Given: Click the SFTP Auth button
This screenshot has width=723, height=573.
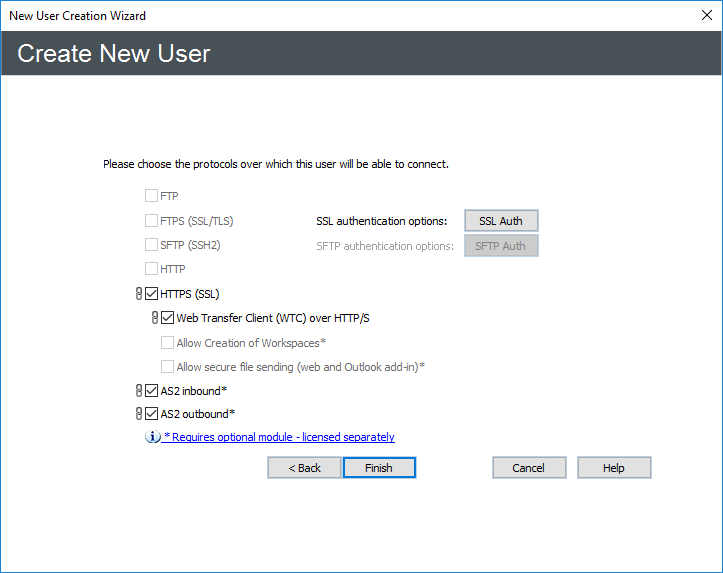Looking at the screenshot, I should point(501,246).
